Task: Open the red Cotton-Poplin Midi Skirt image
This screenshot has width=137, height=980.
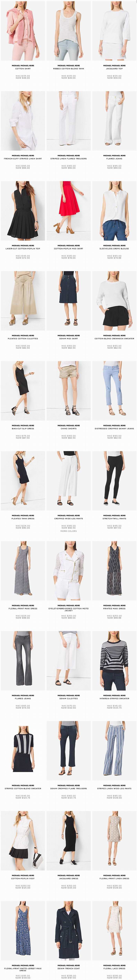Action: 68,210
